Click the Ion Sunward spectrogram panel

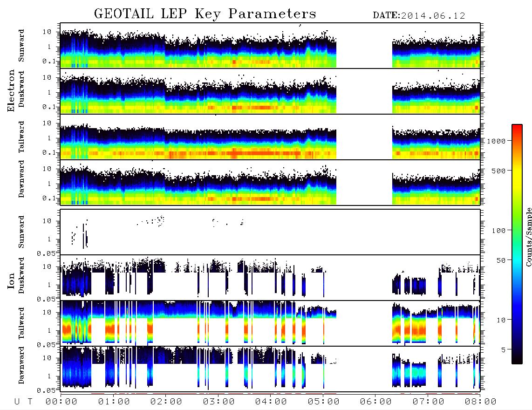(x=270, y=232)
